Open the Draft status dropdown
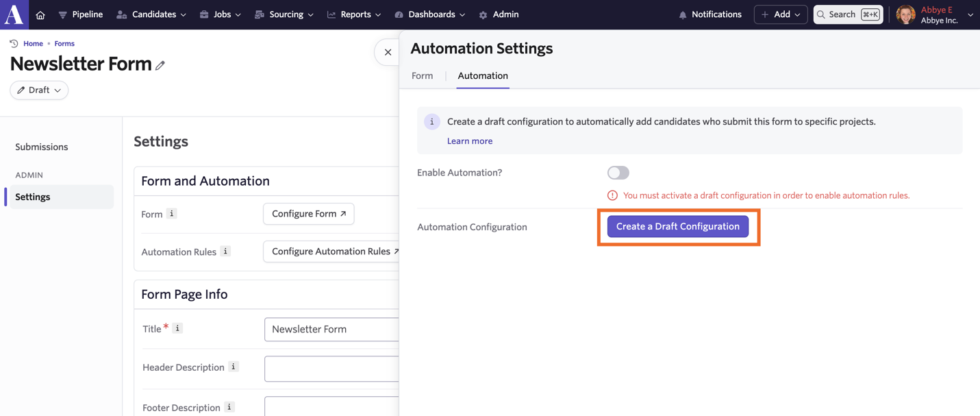 [39, 90]
